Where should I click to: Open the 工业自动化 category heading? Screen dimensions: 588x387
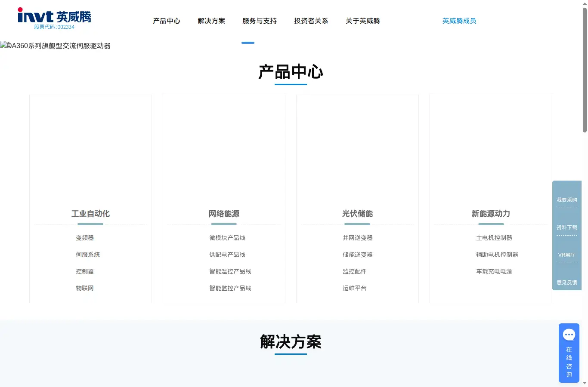pos(90,214)
